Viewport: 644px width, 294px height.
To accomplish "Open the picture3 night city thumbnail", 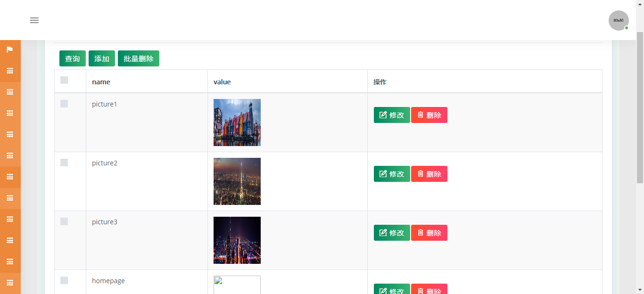I will pyautogui.click(x=237, y=240).
